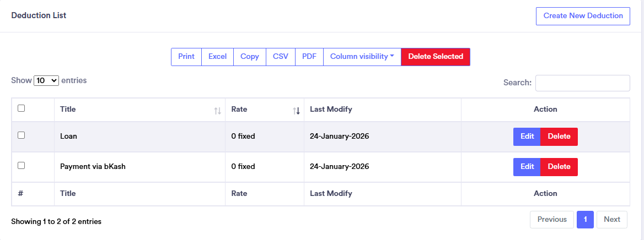Edit the Loan deduction
644x240 pixels.
[x=527, y=137]
